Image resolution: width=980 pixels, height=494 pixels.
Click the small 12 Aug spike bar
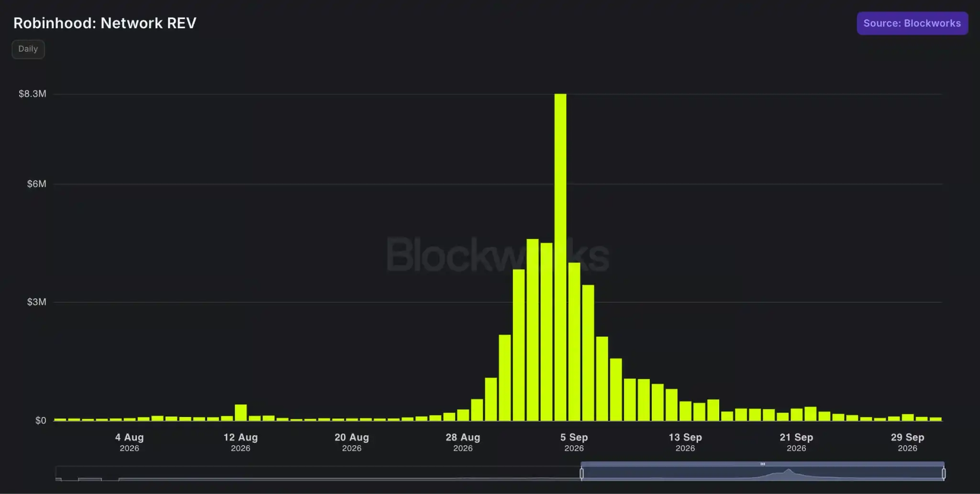click(x=241, y=413)
